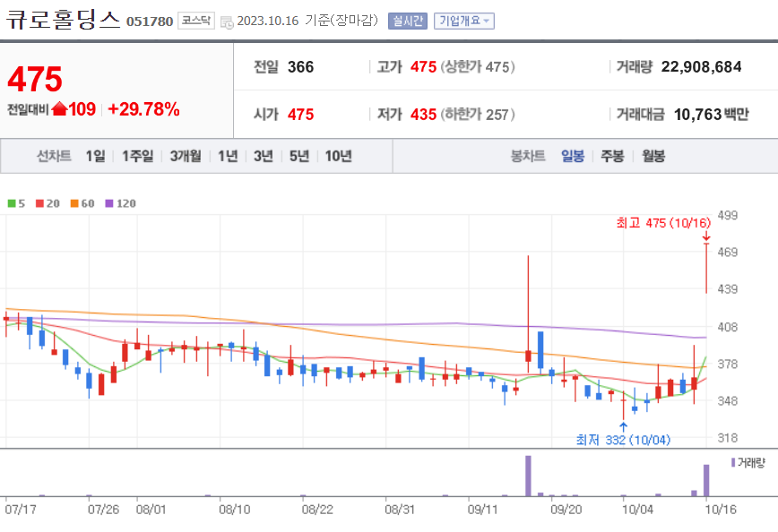Click the +29.78% change rate
Screen dimensions: 778x532
click(143, 109)
